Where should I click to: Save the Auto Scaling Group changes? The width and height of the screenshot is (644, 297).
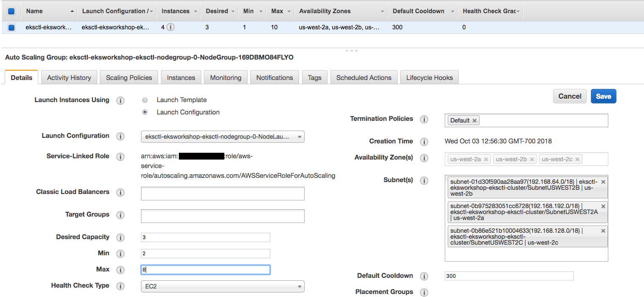[x=603, y=96]
